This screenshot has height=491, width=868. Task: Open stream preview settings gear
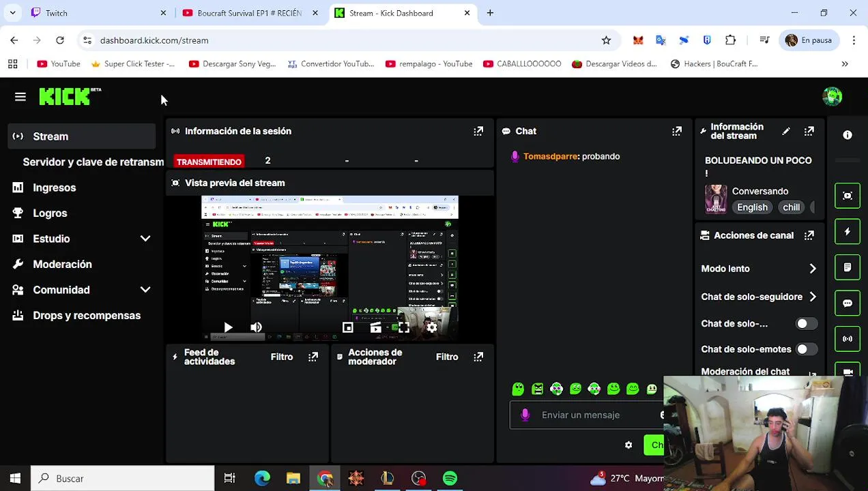click(x=432, y=328)
